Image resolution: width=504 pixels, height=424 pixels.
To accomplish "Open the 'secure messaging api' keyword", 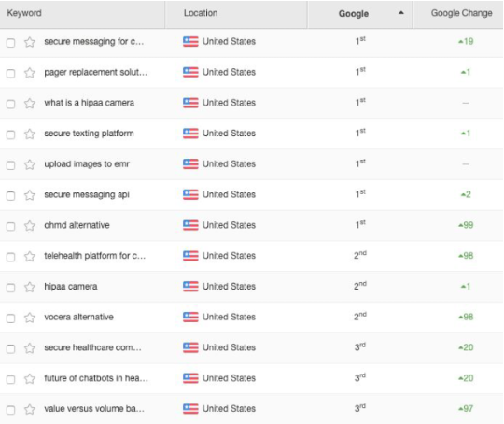I will click(87, 194).
